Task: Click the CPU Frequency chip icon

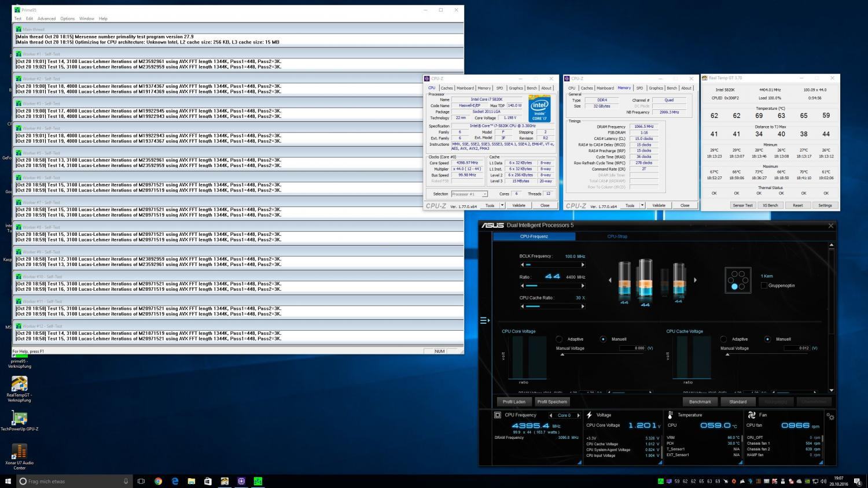Action: pos(498,415)
